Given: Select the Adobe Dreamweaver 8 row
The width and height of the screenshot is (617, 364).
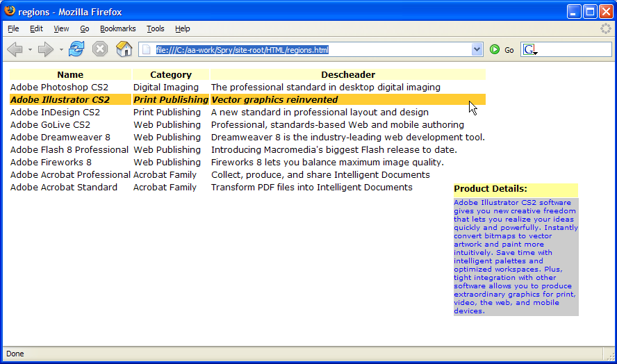Looking at the screenshot, I should point(247,138).
